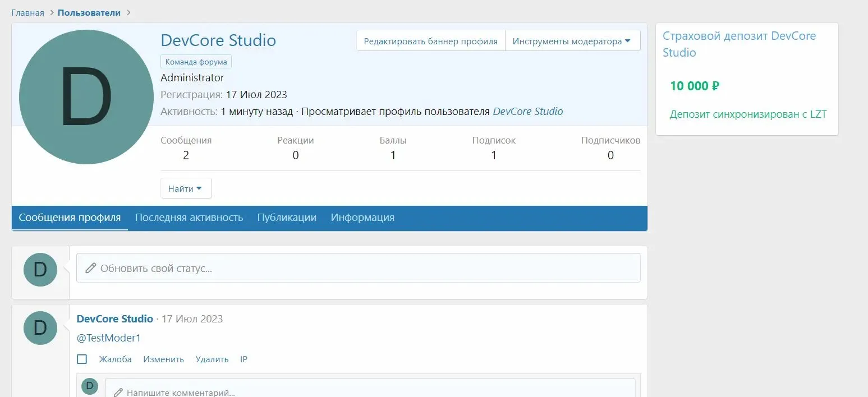This screenshot has width=868, height=397.
Task: Open the Публикации tab
Action: [287, 218]
